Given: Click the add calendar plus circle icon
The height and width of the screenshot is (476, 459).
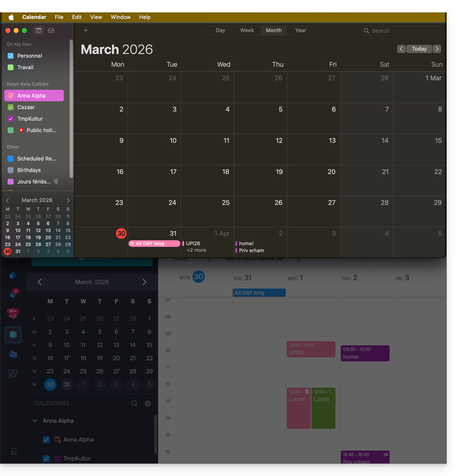Looking at the screenshot, I should click(x=148, y=404).
